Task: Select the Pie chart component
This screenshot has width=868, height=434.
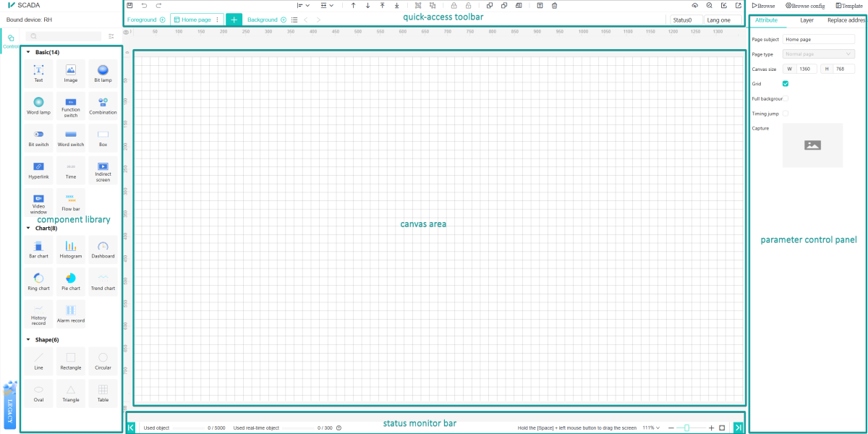Action: tap(71, 281)
